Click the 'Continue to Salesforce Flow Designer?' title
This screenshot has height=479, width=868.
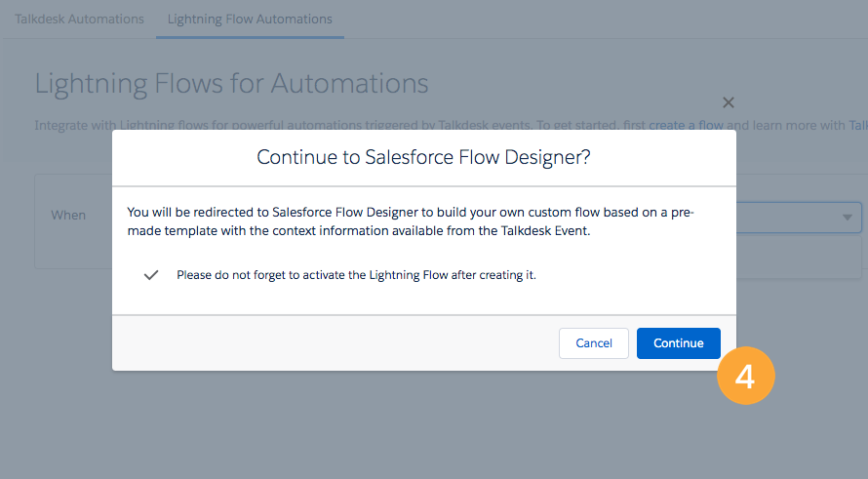[x=423, y=157]
